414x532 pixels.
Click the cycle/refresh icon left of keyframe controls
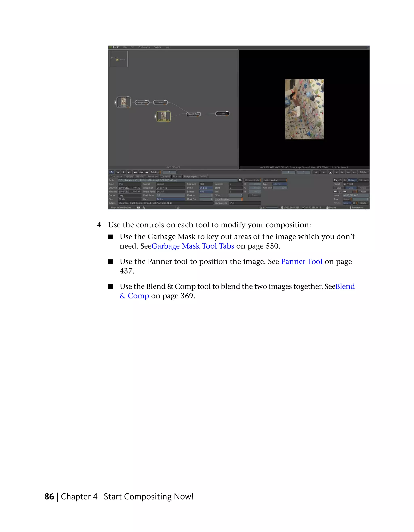tap(112, 172)
